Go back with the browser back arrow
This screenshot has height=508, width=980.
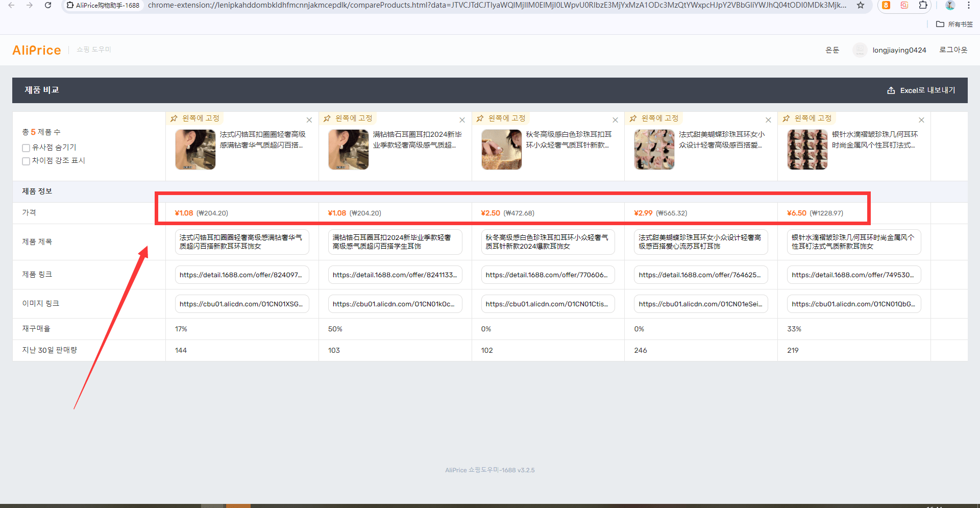pos(11,5)
